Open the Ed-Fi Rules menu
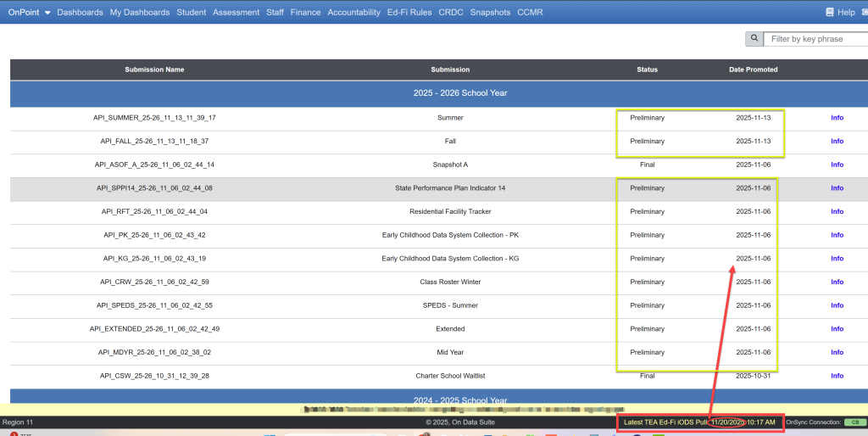 409,13
